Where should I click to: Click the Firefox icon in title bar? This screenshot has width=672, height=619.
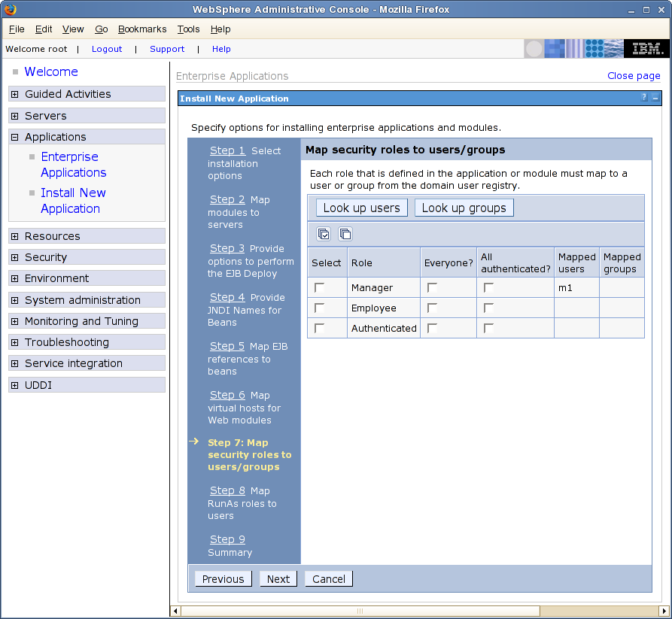[x=10, y=10]
